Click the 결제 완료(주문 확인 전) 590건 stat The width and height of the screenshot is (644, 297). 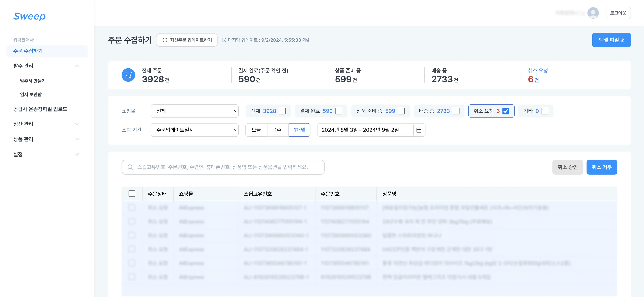tap(263, 75)
